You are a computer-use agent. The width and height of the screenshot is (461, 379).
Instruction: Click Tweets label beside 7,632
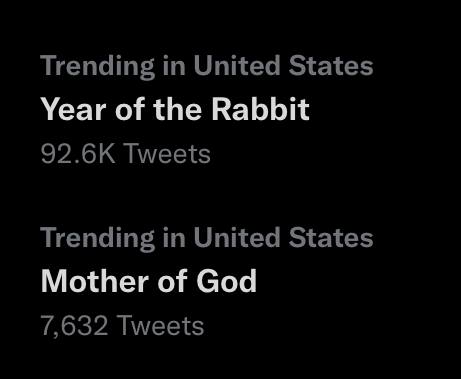tap(161, 326)
